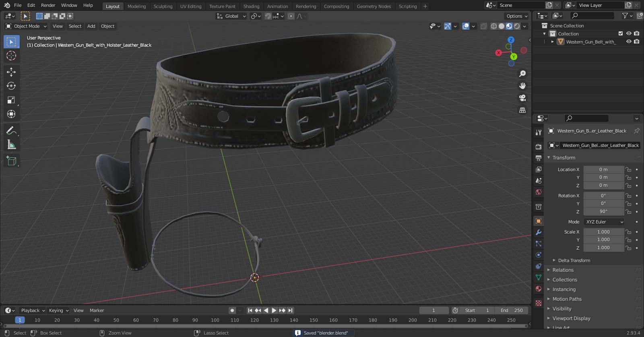Expand the Relations panel
This screenshot has height=337, width=644.
coord(563,270)
